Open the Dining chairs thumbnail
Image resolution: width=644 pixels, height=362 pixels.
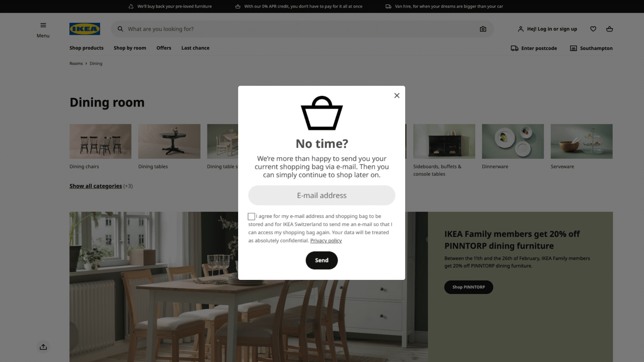pos(100,141)
